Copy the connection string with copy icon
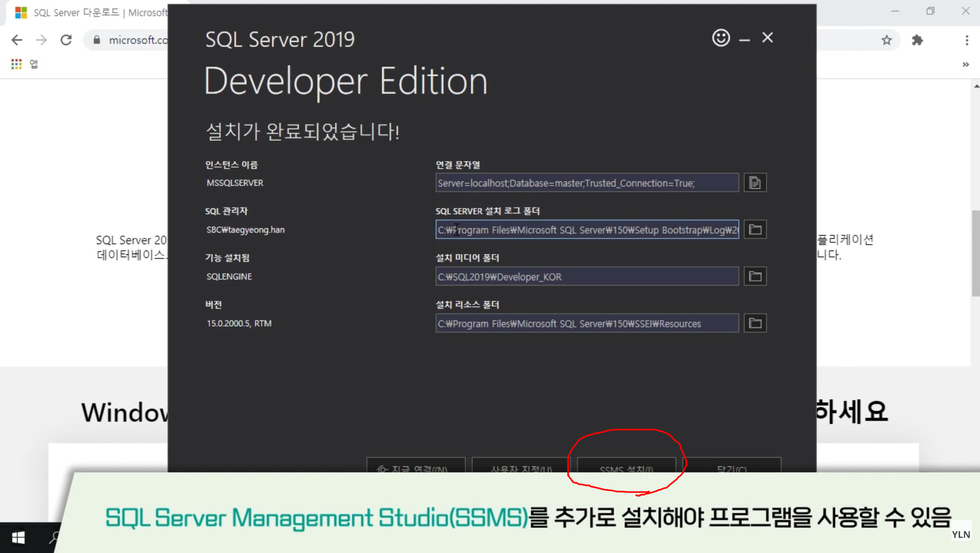Screen dimensions: 980x553 [x=755, y=183]
